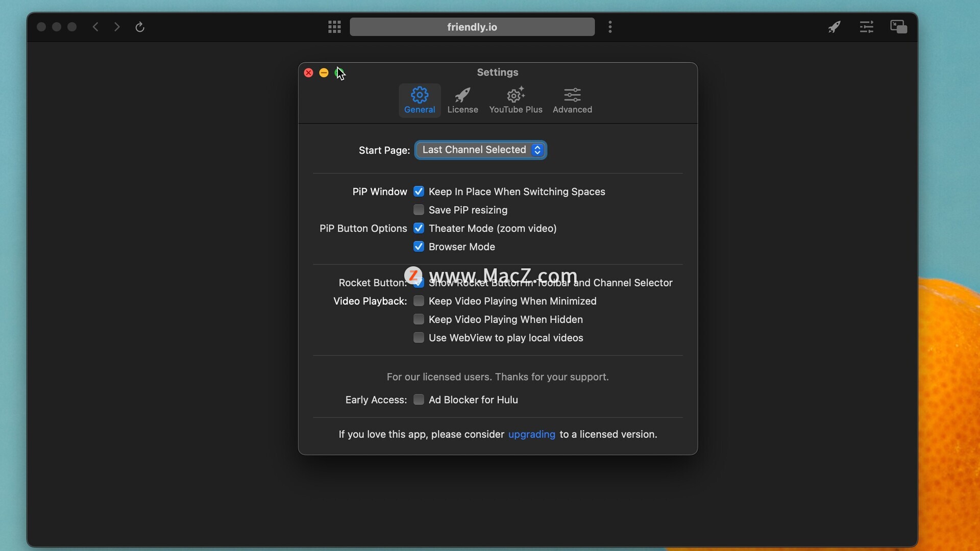This screenshot has height=551, width=980.
Task: Click the green zoom button of Settings
Action: click(x=339, y=73)
